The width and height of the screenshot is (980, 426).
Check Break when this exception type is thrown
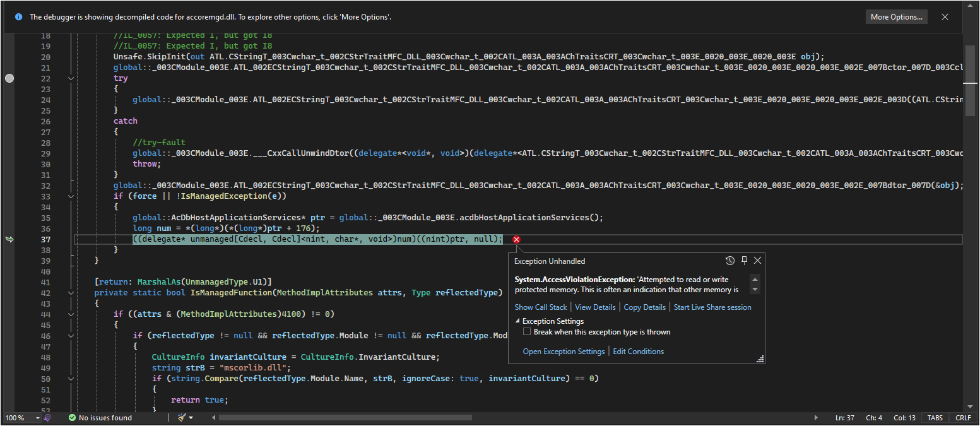[527, 331]
